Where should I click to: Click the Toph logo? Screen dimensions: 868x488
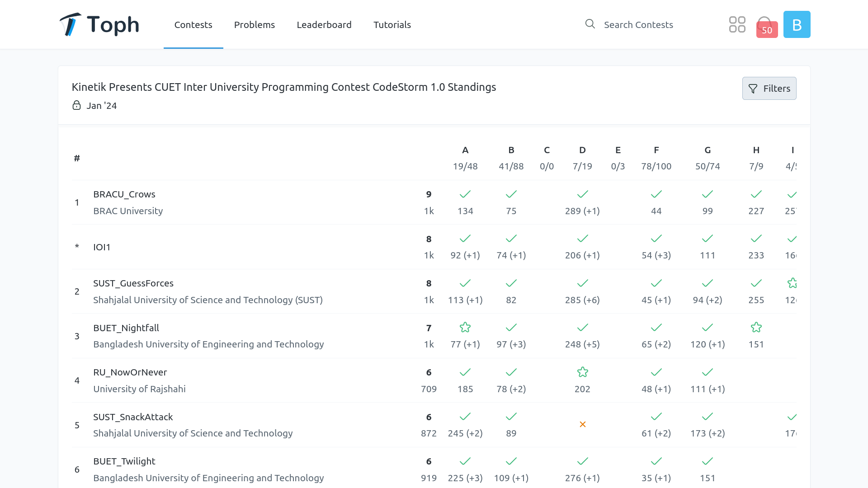(99, 24)
